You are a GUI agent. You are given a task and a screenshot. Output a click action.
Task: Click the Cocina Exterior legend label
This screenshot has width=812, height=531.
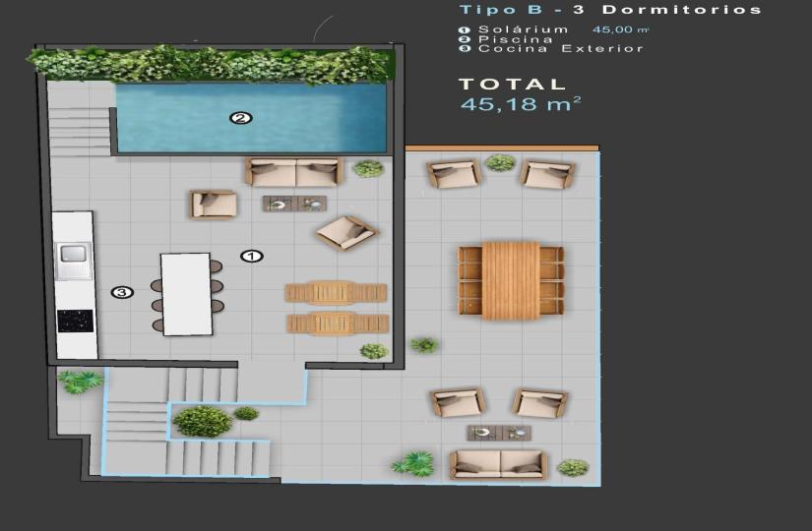tap(561, 48)
